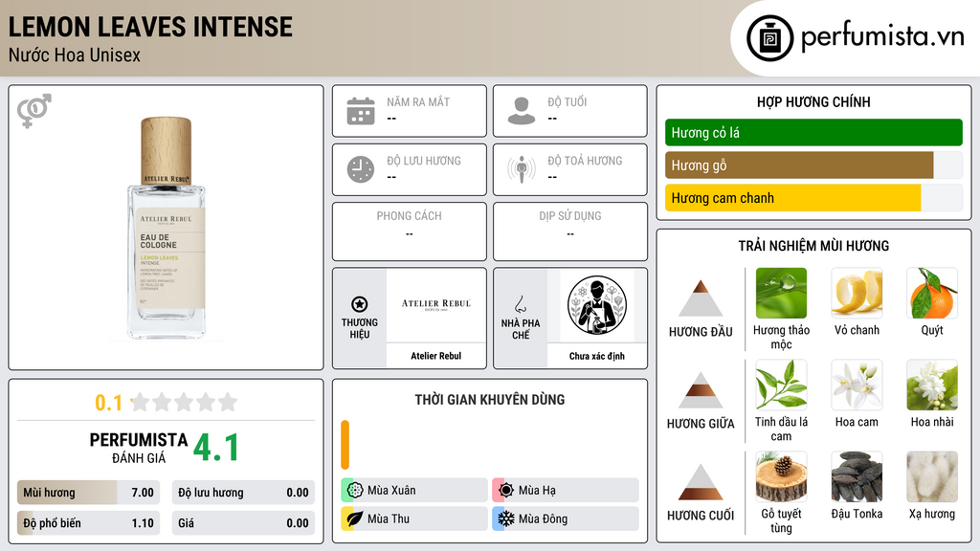The image size is (980, 551).
Task: Click the Lemon Leaves Intense bottle image
Action: 166,228
